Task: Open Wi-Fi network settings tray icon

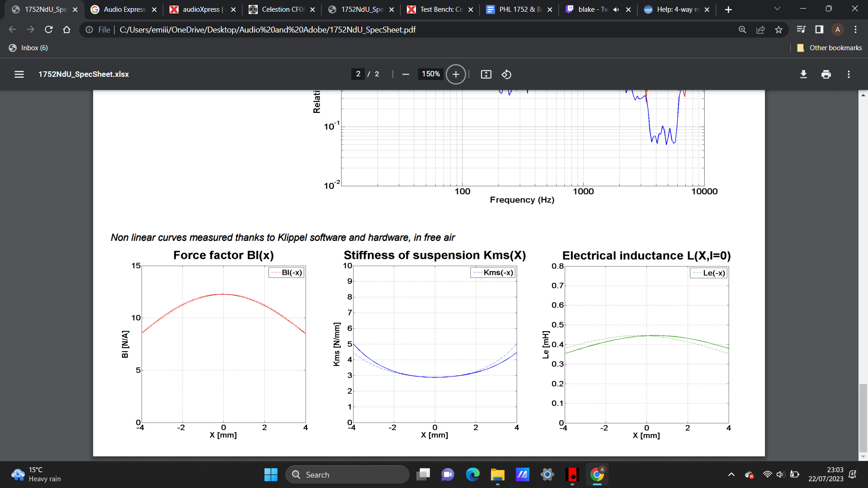Action: [x=767, y=474]
